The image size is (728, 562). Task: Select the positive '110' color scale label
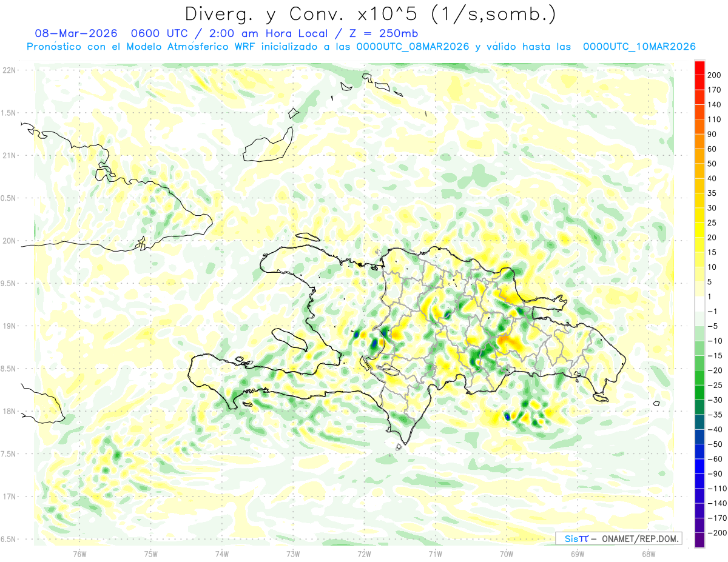715,119
